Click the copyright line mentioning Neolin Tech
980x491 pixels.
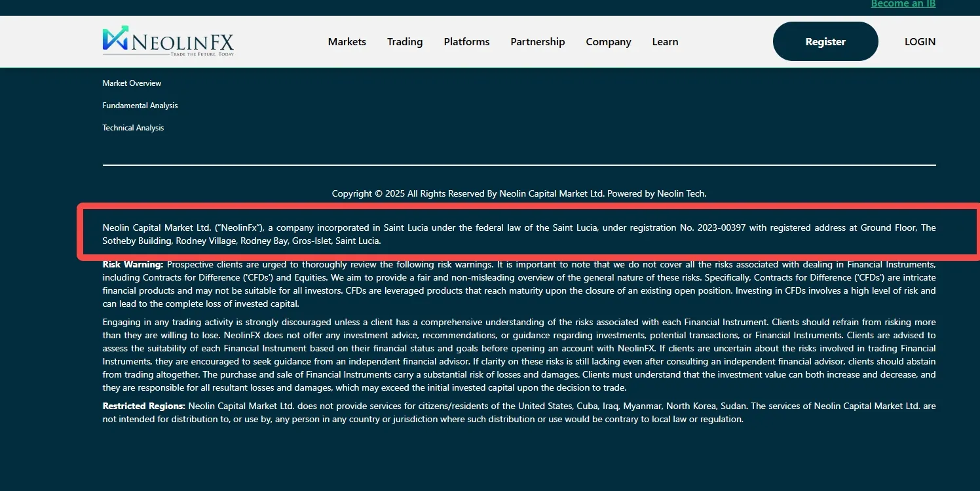pyautogui.click(x=519, y=193)
